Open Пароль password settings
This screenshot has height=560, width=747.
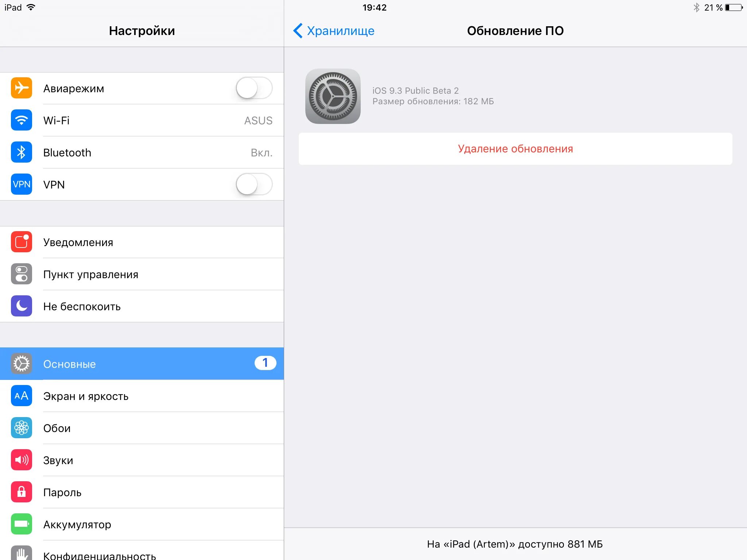click(141, 492)
